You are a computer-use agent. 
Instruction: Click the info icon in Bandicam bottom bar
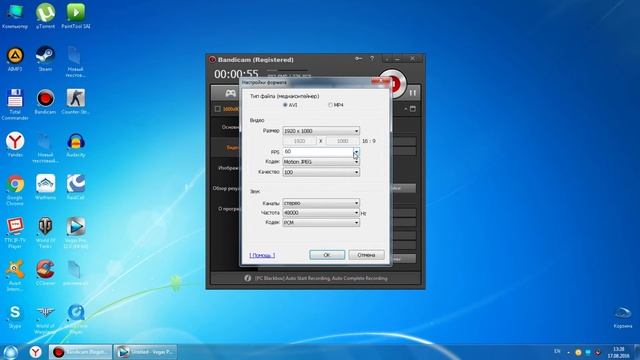point(247,278)
